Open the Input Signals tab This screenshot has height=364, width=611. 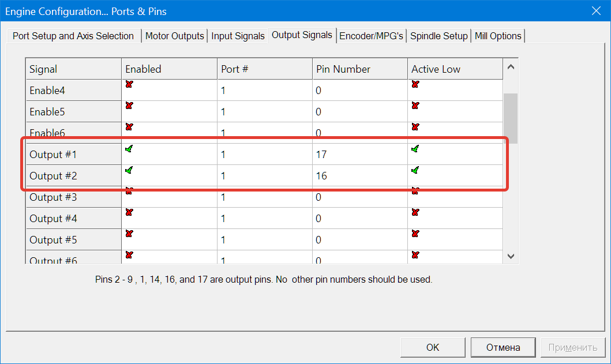tap(238, 36)
